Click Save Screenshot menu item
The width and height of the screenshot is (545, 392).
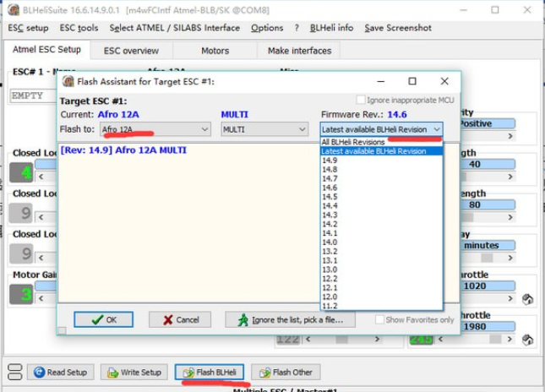pyautogui.click(x=398, y=28)
